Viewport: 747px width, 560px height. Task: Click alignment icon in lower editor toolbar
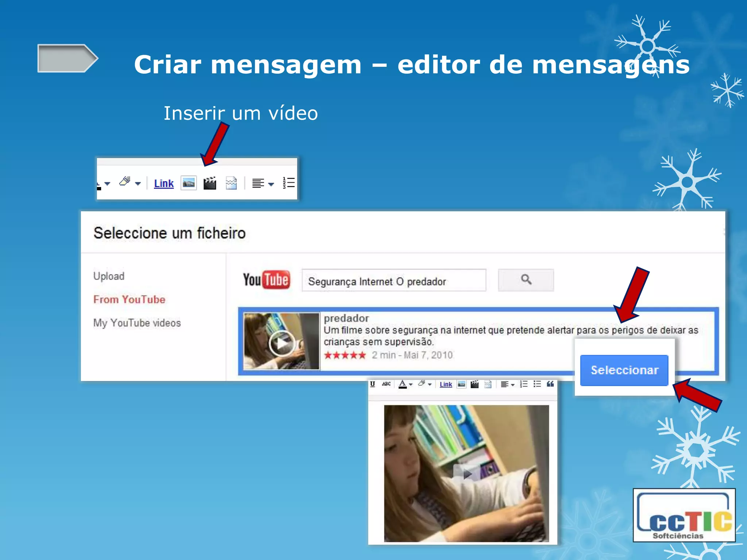[x=504, y=384]
